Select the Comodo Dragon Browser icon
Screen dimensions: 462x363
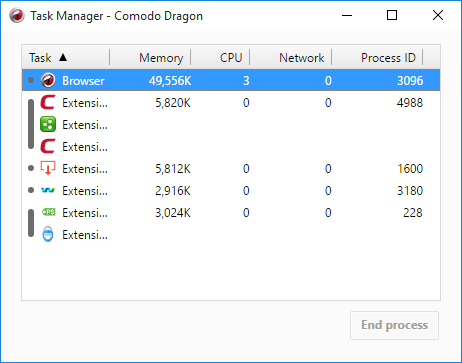pyautogui.click(x=48, y=80)
